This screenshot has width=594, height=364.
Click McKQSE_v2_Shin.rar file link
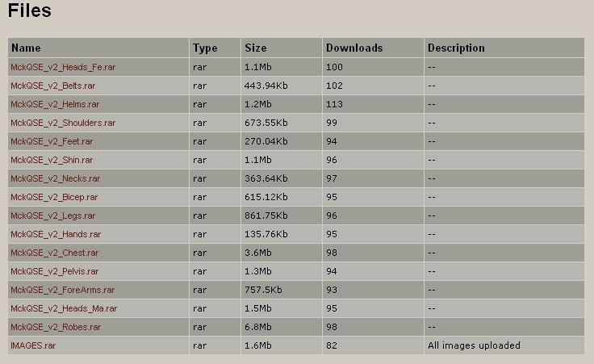(52, 160)
